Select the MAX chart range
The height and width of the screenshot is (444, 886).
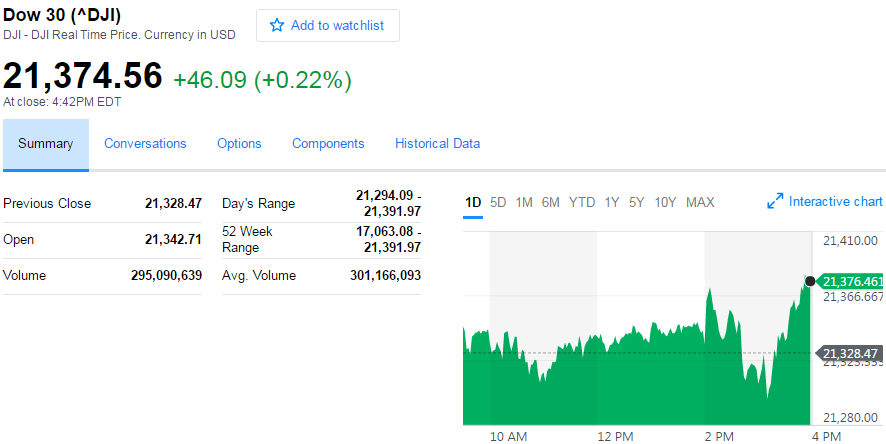(x=700, y=202)
